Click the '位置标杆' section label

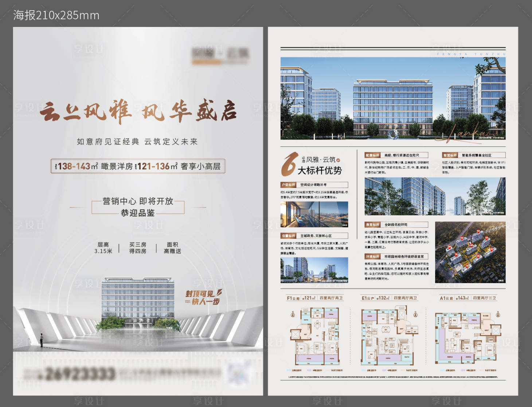click(x=289, y=236)
